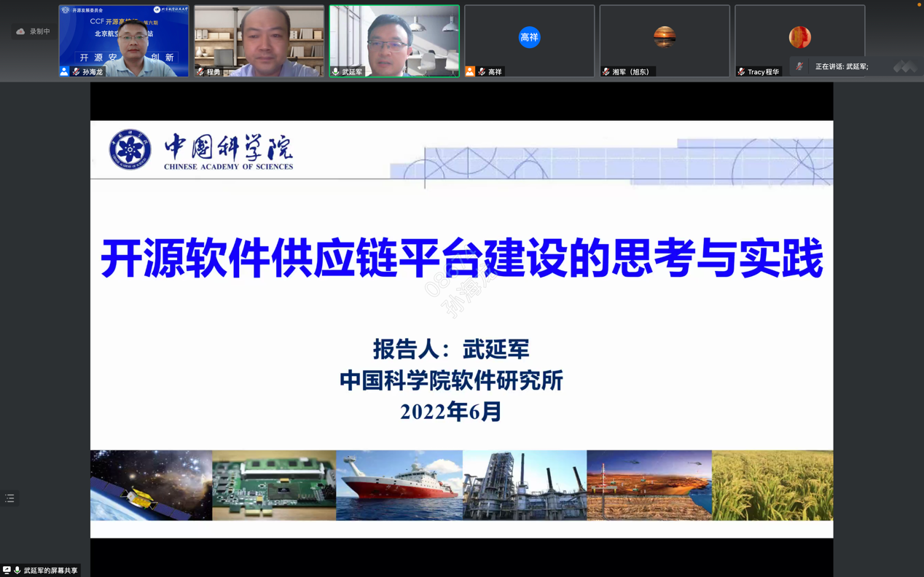Click the orange co-host badge on 高祥's tile
924x577 pixels.
470,71
